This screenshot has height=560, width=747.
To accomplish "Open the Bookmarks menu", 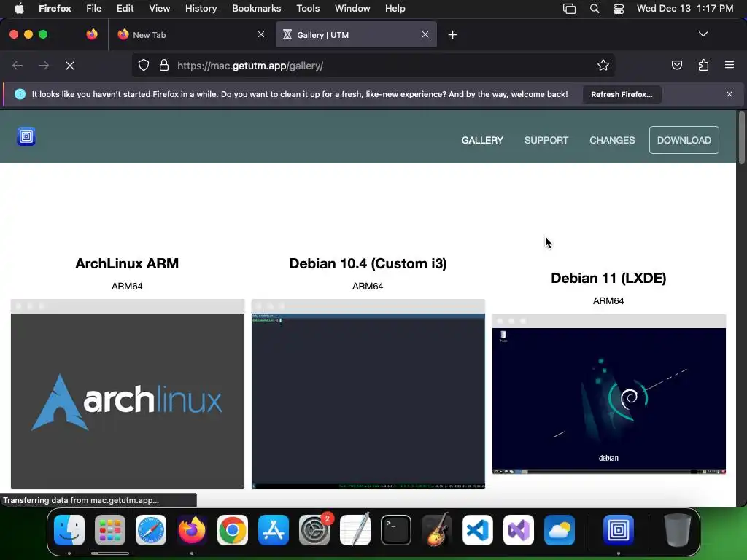I will coord(256,9).
